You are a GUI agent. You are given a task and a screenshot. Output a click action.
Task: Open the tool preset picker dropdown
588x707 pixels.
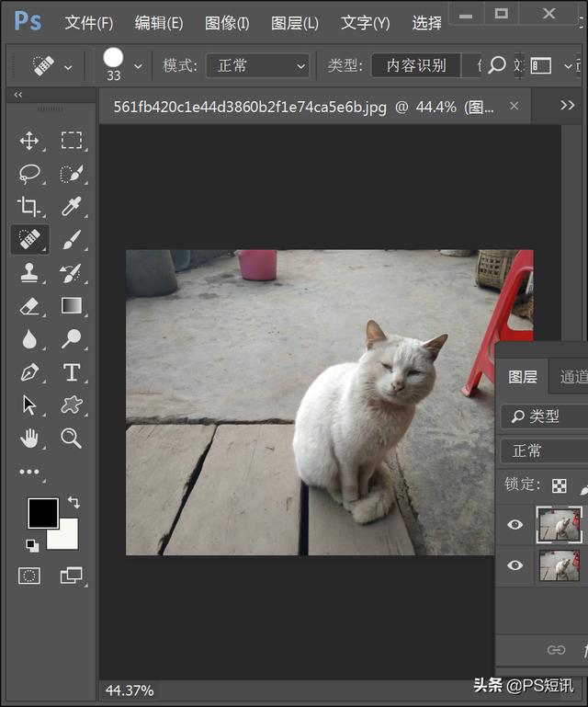tap(68, 68)
